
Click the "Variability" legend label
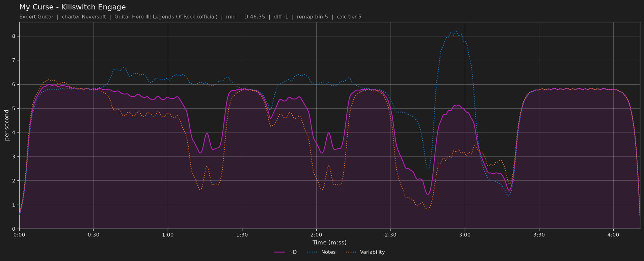point(372,252)
